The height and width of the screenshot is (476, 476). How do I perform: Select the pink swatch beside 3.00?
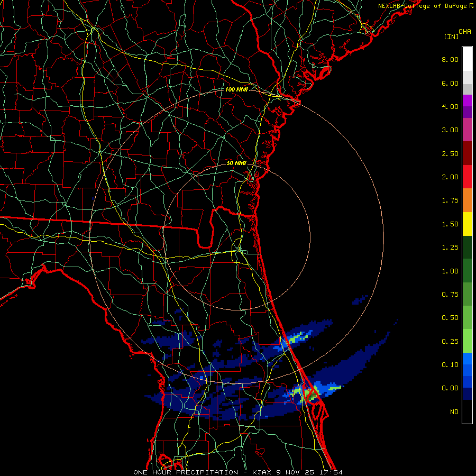tap(467, 130)
